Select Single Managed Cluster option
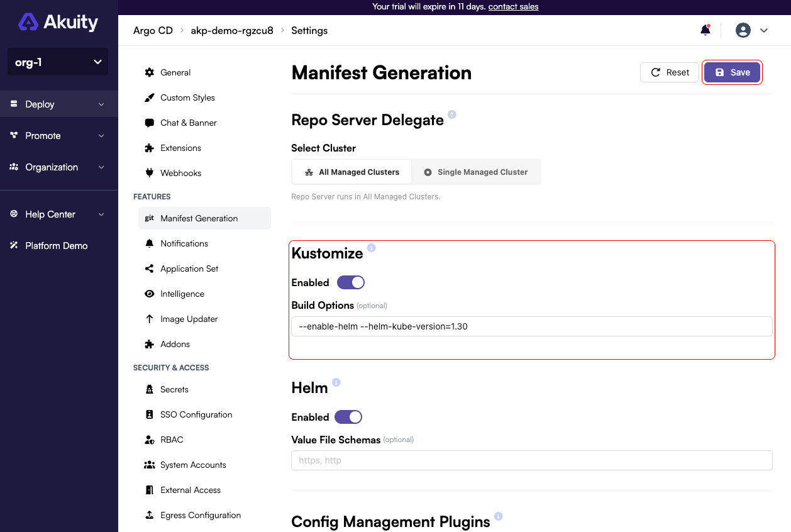This screenshot has width=791, height=532. [x=476, y=172]
